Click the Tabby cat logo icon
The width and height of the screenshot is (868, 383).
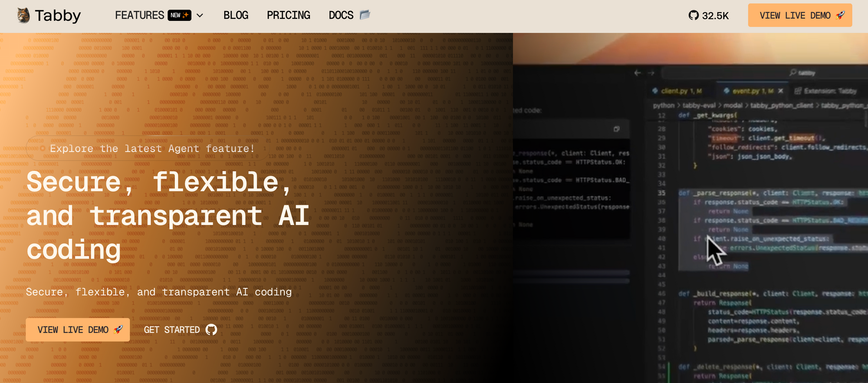[23, 15]
